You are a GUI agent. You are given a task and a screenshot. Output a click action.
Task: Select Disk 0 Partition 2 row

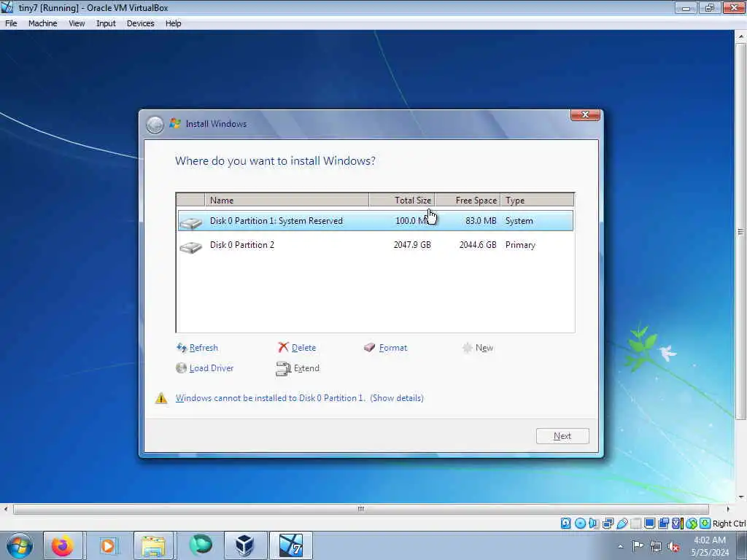376,245
